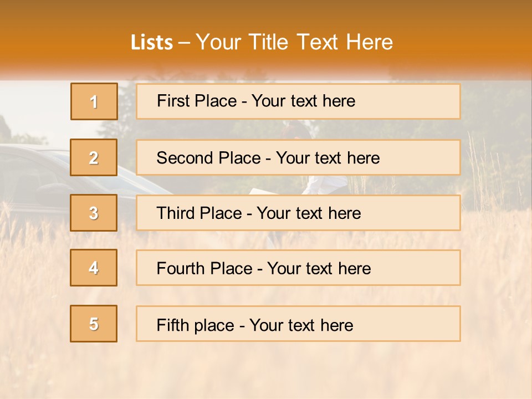The height and width of the screenshot is (399, 532).
Task: Select the number 4 box
Action: (94, 268)
